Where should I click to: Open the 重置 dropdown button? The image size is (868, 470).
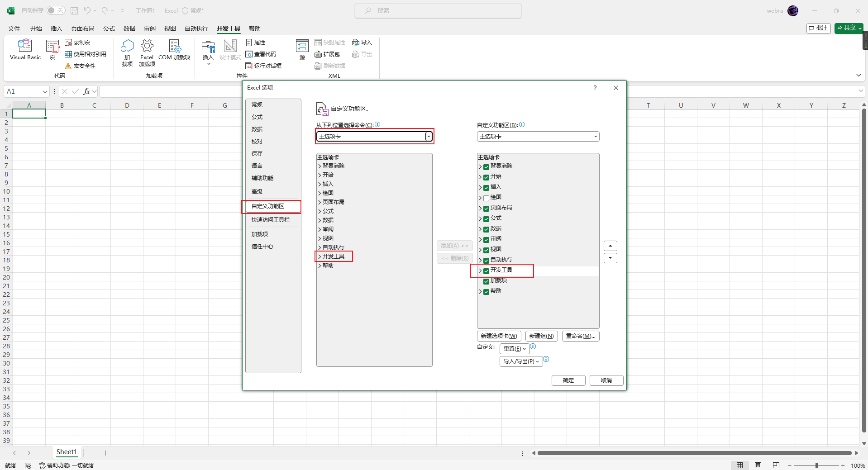coord(515,349)
